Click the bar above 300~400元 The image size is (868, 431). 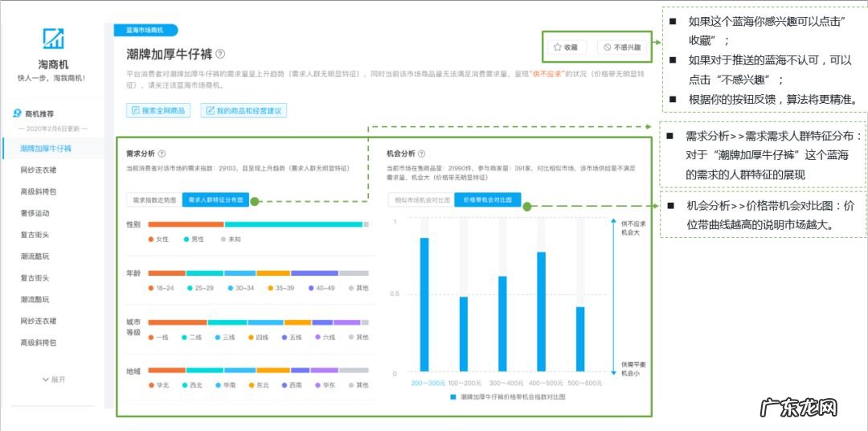pyautogui.click(x=502, y=323)
